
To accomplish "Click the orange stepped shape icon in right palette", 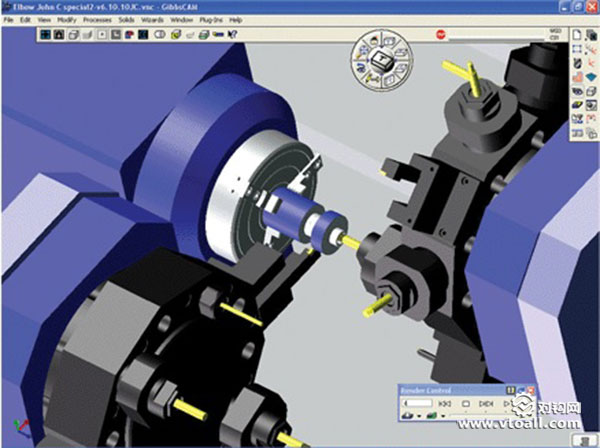I will (577, 77).
